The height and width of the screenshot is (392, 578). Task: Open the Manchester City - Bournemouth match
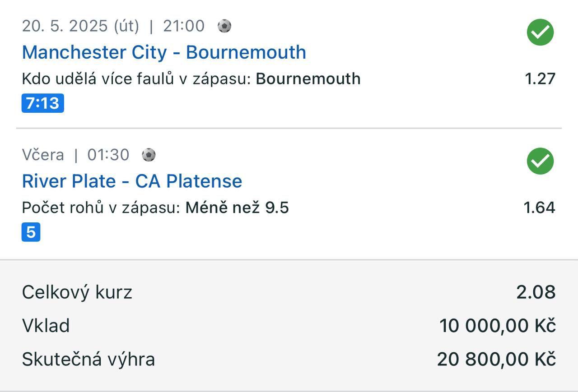point(164,52)
